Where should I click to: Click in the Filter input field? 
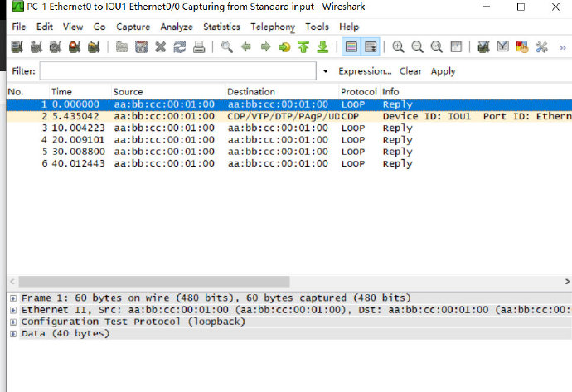(178, 70)
